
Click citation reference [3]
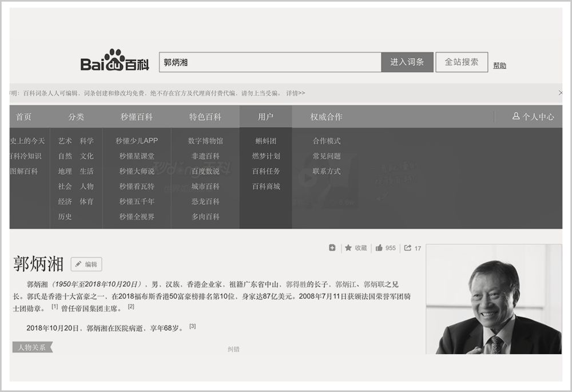coord(193,326)
